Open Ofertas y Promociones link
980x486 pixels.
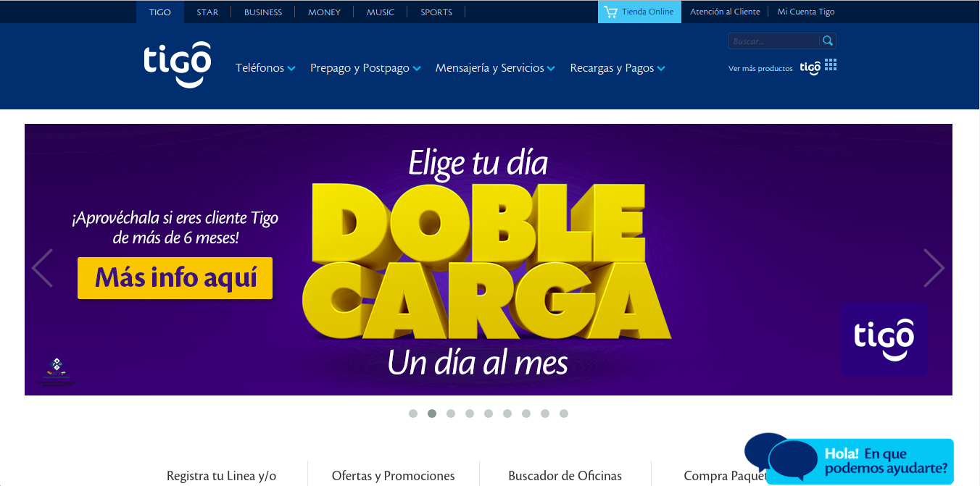(x=394, y=476)
